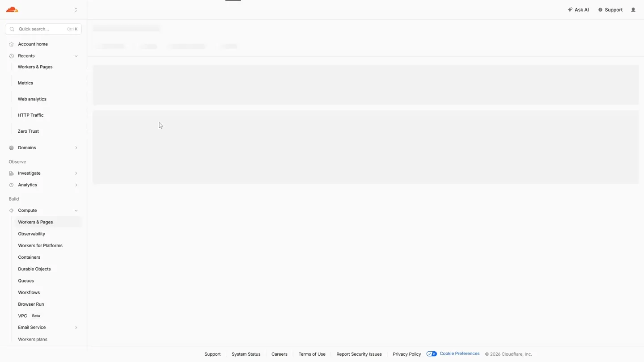
Task: Open Workers for Platforms
Action: 40,246
